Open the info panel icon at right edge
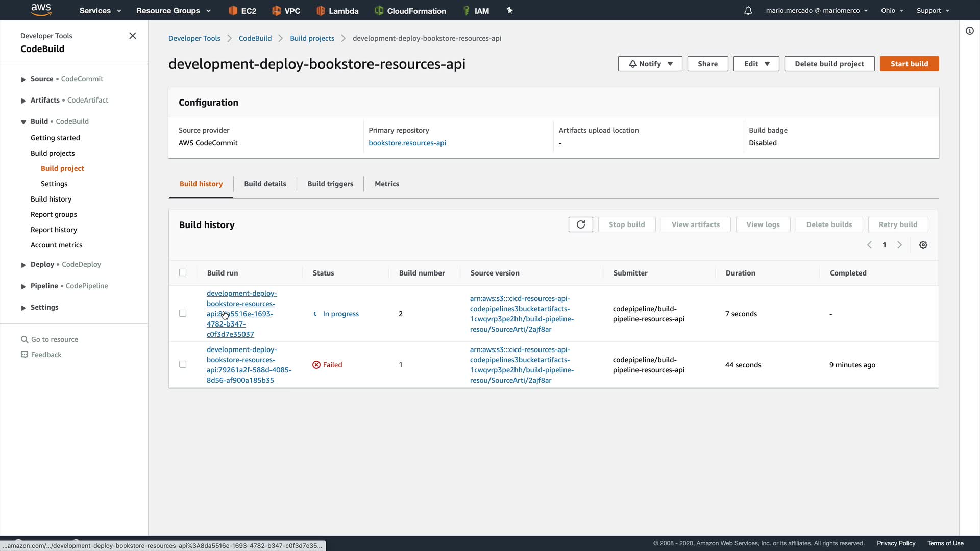Viewport: 980px width, 551px height. click(969, 31)
